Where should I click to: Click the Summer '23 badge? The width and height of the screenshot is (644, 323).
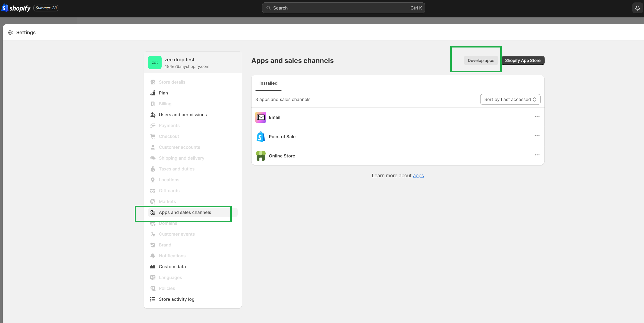pyautogui.click(x=46, y=8)
